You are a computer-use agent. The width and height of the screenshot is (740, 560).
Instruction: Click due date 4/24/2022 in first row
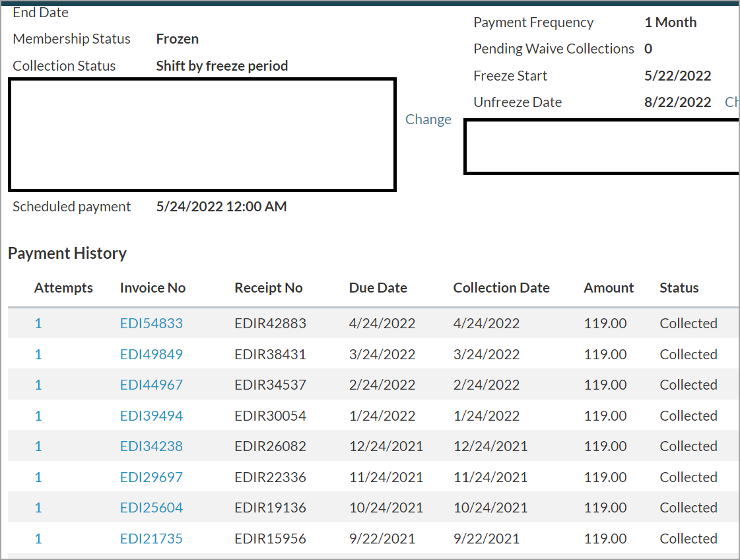coord(382,324)
